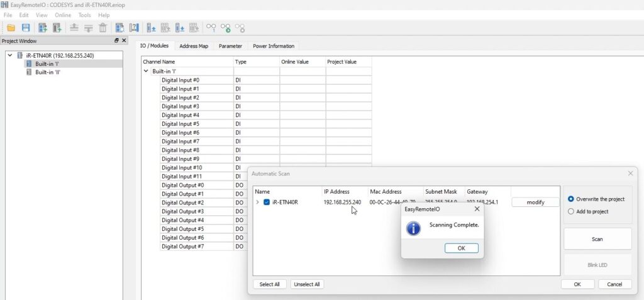Screen dimensions: 644x300
Task: Open the Online menu
Action: 63,15
